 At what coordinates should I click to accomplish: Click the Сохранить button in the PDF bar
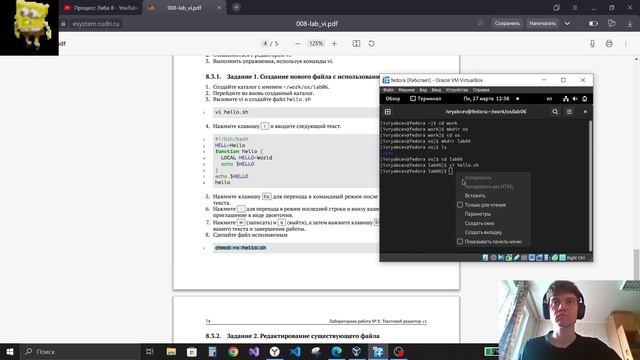coord(507,23)
